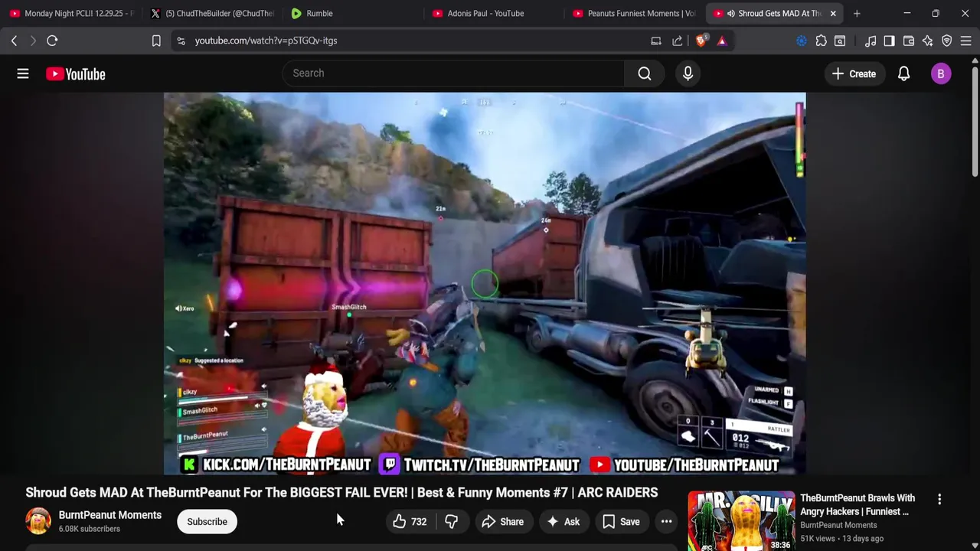
Task: Switch to Adonis Paul YouTube tab
Action: 494,13
